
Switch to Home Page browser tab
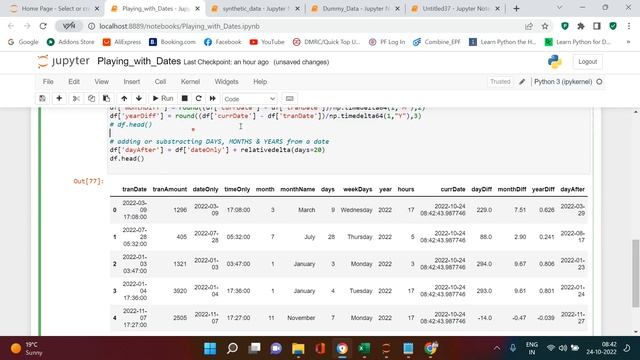point(55,8)
